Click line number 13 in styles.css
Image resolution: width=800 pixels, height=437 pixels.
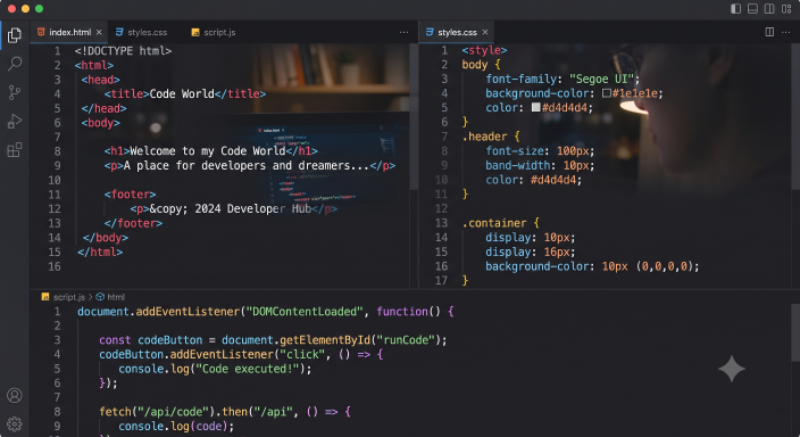441,223
